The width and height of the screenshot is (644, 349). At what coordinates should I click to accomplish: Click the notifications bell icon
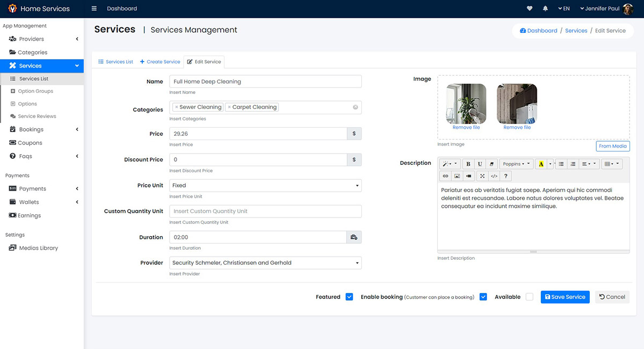click(545, 9)
